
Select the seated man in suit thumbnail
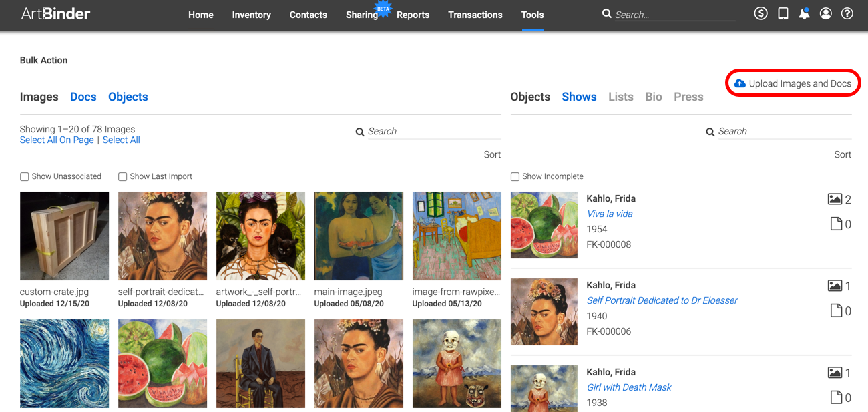260,363
